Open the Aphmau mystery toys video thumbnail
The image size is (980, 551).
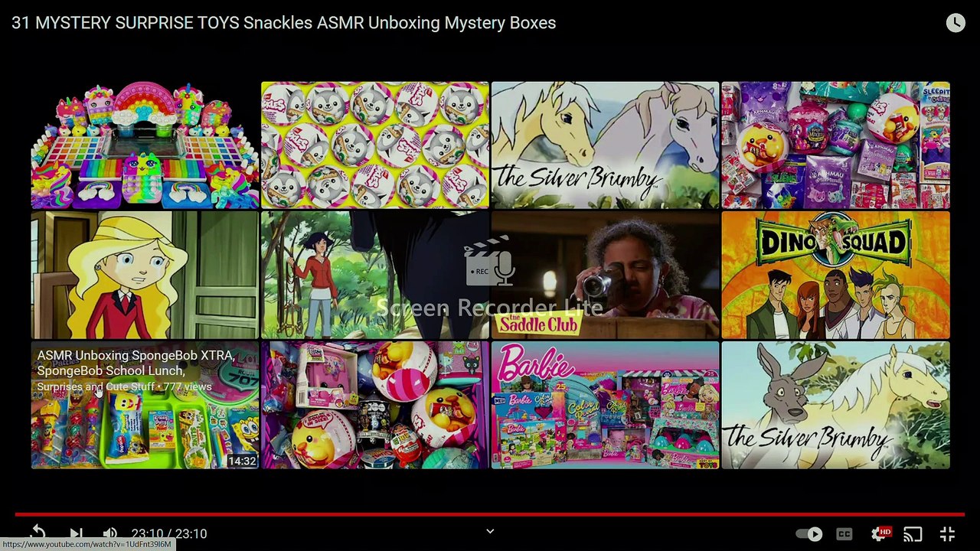click(835, 145)
